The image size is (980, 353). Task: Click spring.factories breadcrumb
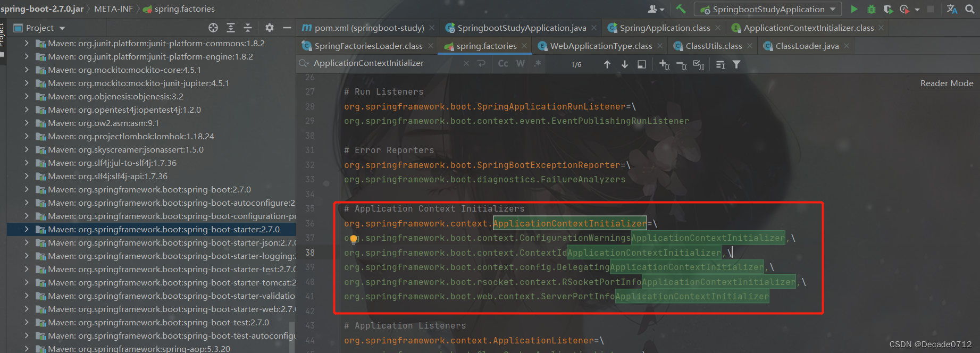(185, 9)
